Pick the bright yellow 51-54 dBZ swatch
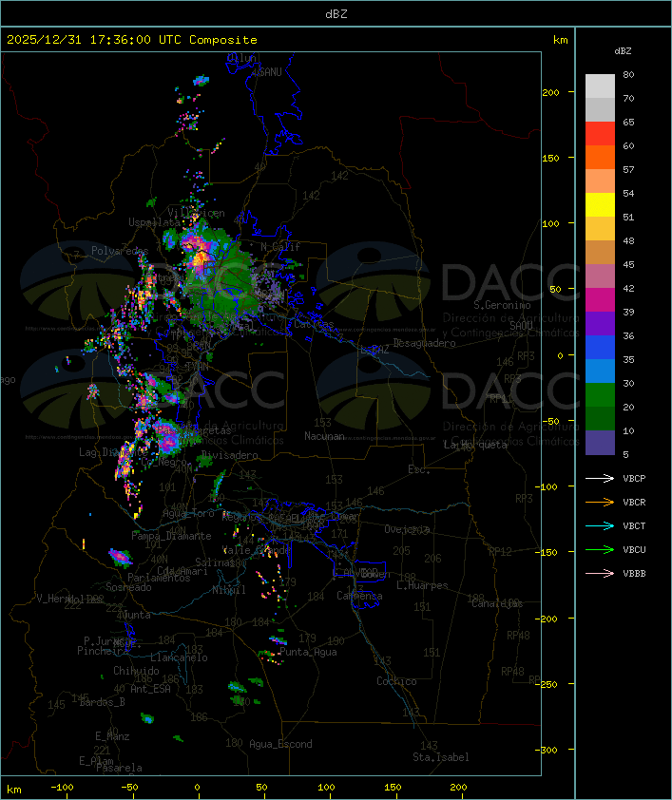672x800 pixels. click(600, 204)
